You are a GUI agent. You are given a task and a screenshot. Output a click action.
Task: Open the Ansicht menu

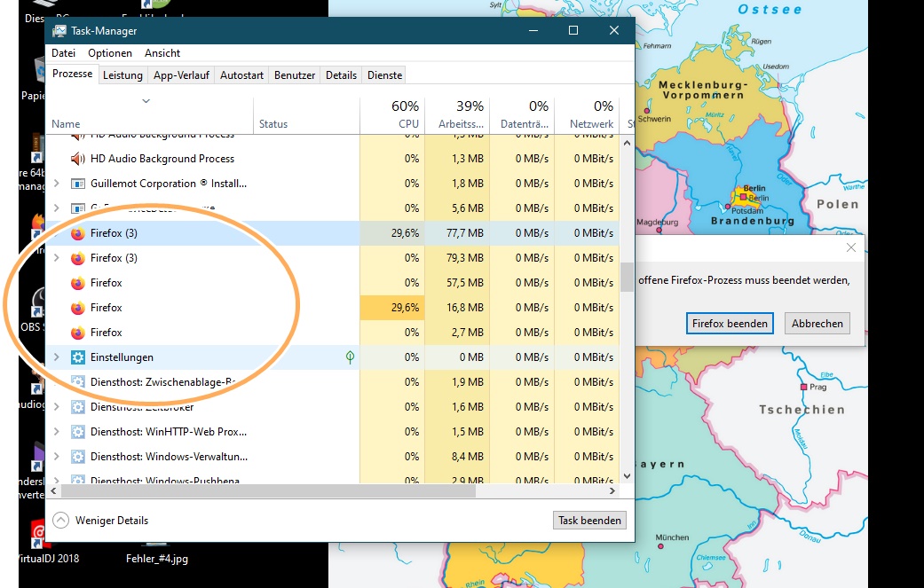pyautogui.click(x=162, y=53)
